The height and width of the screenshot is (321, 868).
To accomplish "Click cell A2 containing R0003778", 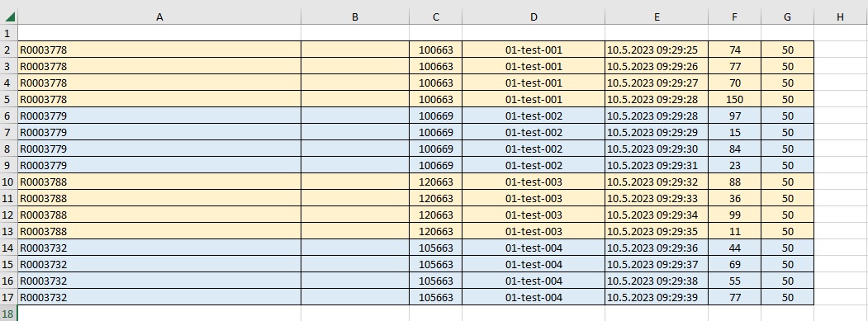I will click(159, 50).
